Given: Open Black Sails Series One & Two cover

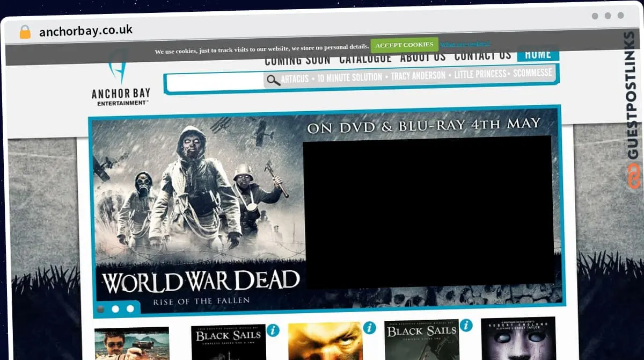Looking at the screenshot, I should tap(229, 342).
